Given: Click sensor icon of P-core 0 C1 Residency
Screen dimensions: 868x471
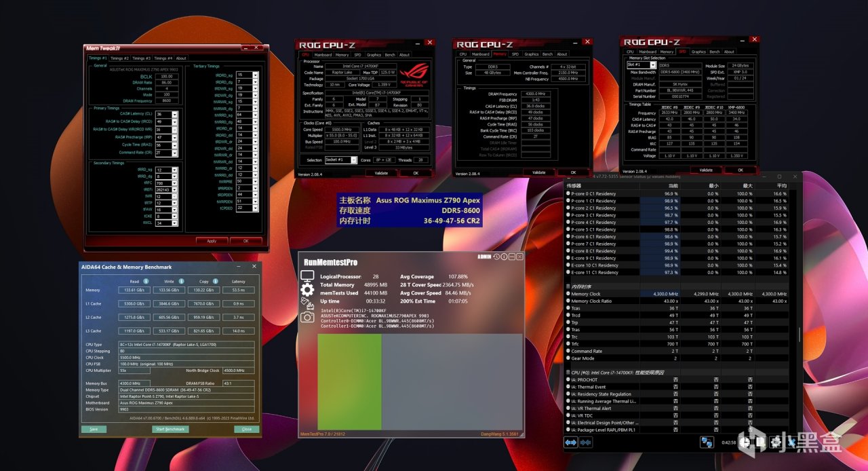Looking at the screenshot, I should tap(568, 193).
